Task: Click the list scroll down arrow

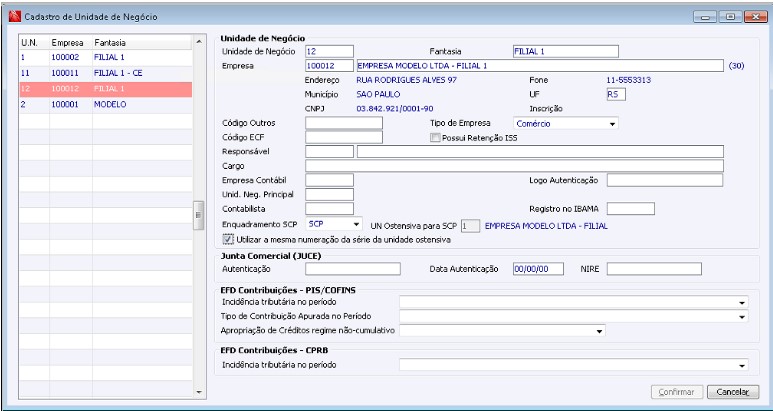Action: [x=199, y=392]
